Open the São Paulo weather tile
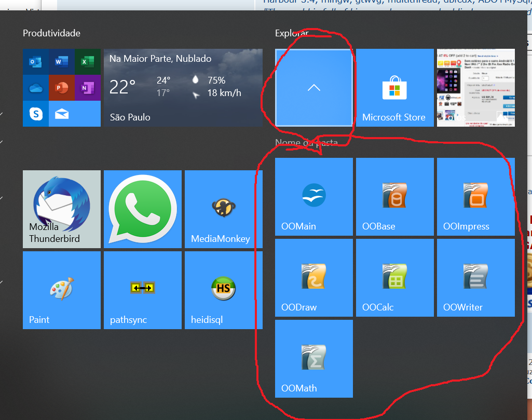 pyautogui.click(x=183, y=88)
